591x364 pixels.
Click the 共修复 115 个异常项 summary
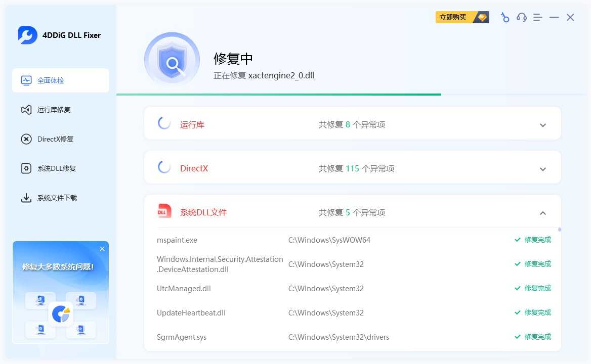pos(356,168)
